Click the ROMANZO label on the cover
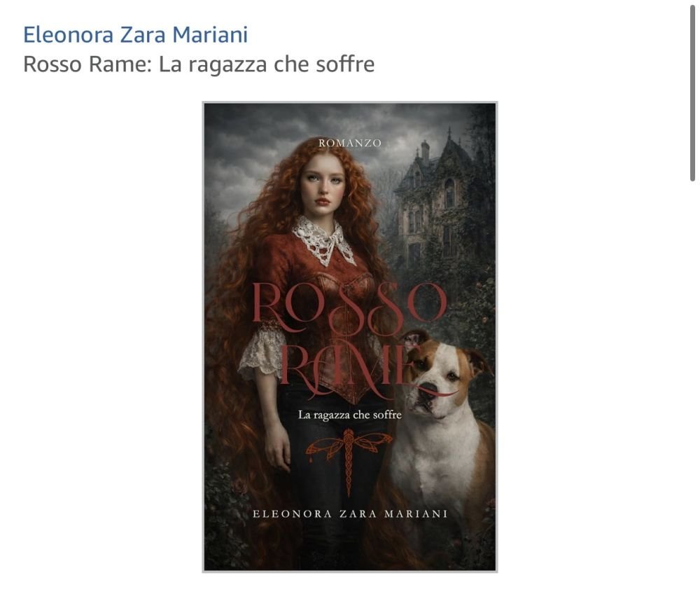Image resolution: width=700 pixels, height=601 pixels. pos(350,143)
